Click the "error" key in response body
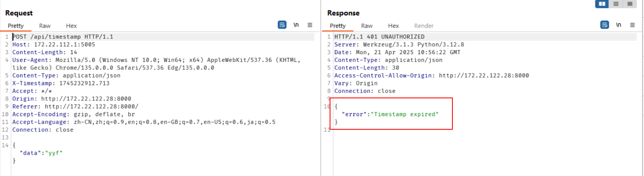Viewport: 644px width, 176px height. pos(354,114)
